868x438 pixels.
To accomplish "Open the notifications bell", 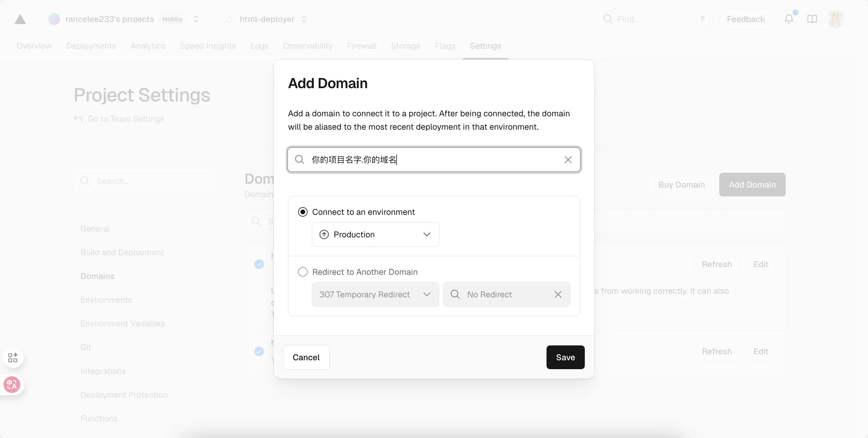I will [x=788, y=19].
